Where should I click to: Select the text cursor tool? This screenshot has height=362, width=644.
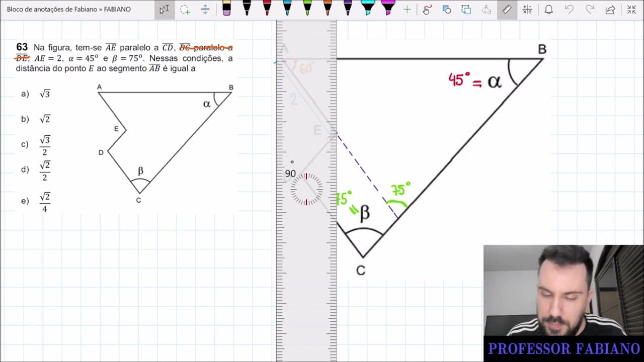(x=165, y=10)
